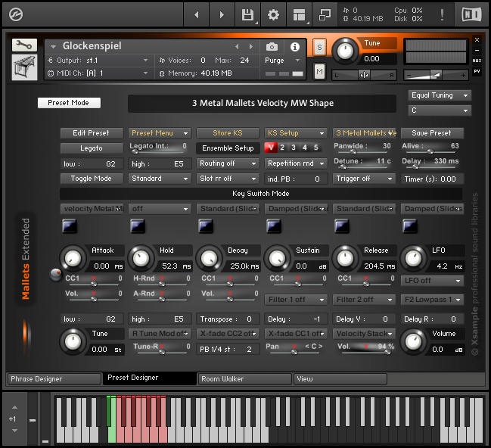Shift keyboard octave down arrow
Image resolution: width=491 pixels, height=448 pixels.
coord(14,431)
